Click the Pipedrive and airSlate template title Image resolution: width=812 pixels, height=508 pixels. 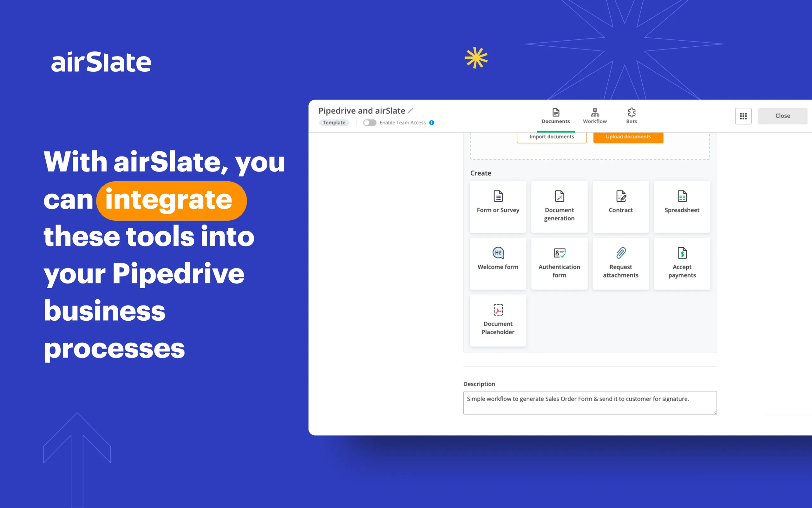pyautogui.click(x=362, y=110)
